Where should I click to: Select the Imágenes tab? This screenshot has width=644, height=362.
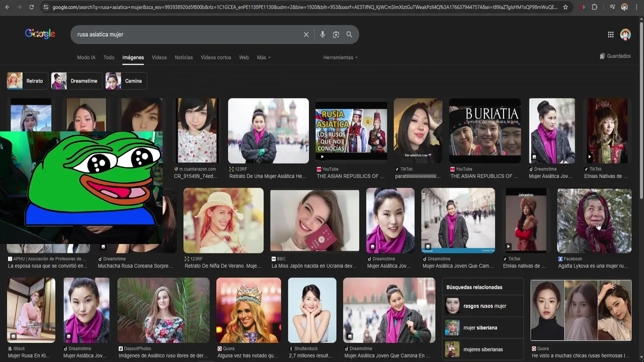[133, 57]
